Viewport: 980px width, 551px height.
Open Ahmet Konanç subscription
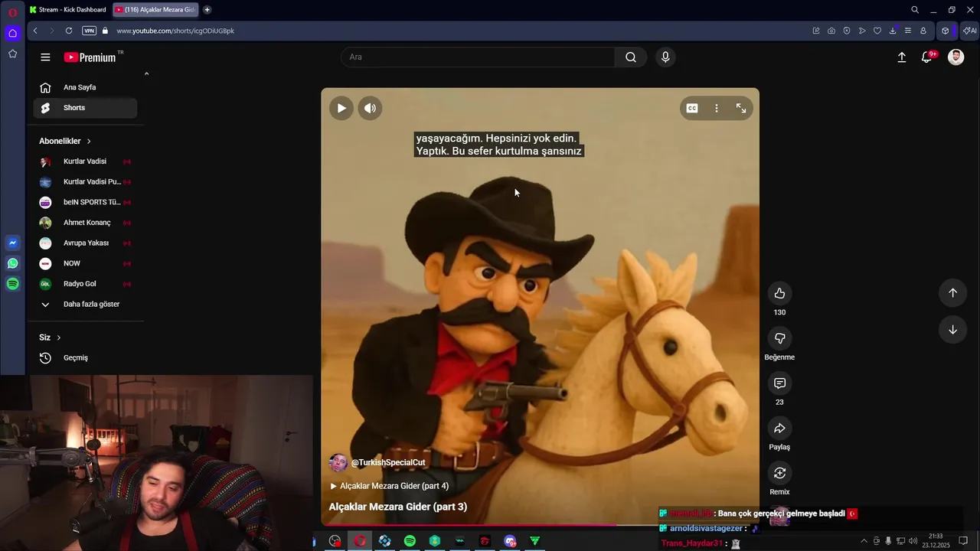tap(85, 223)
